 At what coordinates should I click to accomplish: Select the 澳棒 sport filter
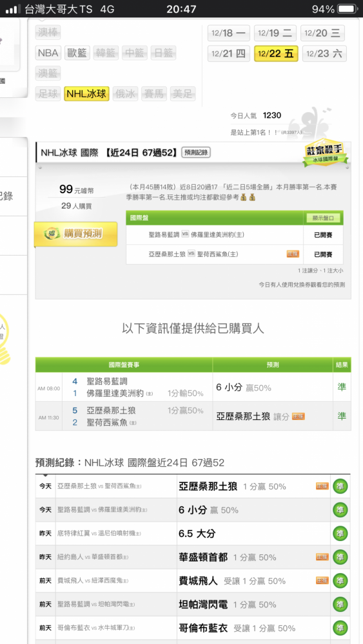48,32
